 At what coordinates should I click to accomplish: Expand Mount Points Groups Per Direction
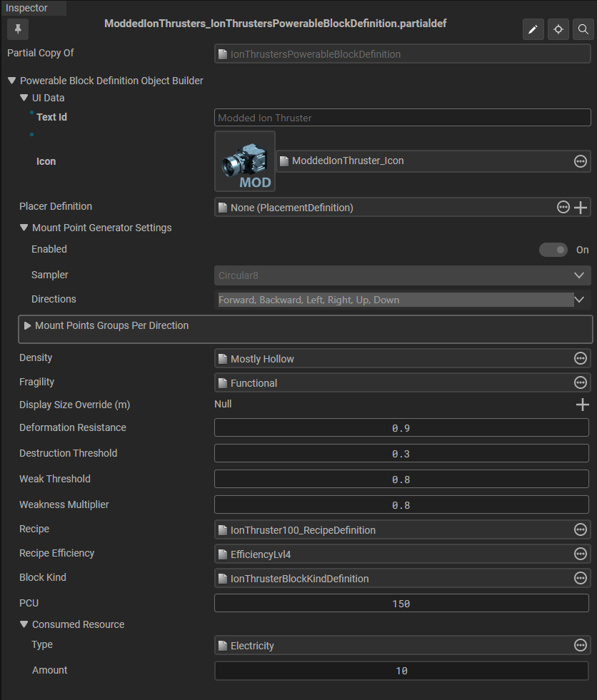28,325
